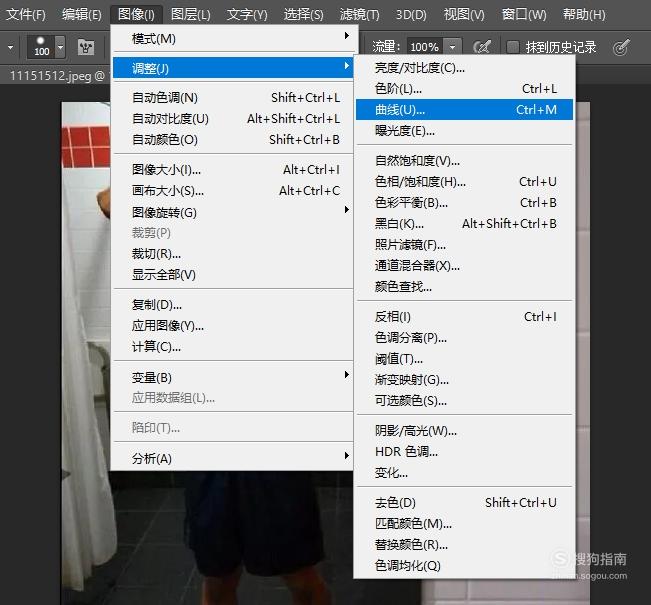Close the open 图像(I) menu via its menu bar entry
The height and width of the screenshot is (605, 651).
pyautogui.click(x=136, y=15)
